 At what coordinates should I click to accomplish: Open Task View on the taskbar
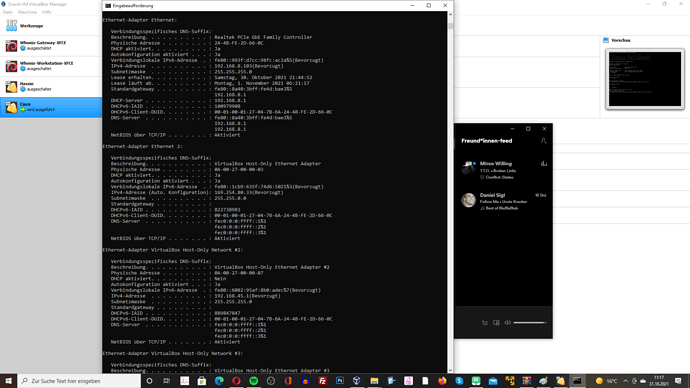point(167,381)
